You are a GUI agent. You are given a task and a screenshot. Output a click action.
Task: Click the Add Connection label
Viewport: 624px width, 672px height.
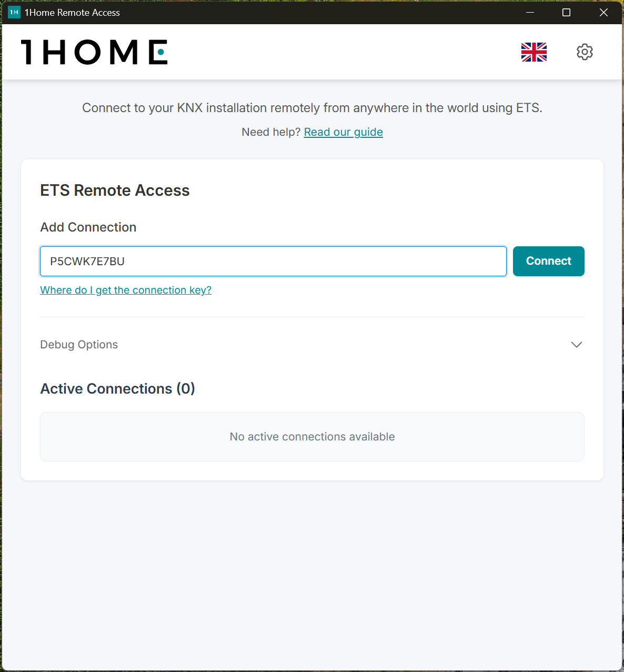click(x=88, y=227)
